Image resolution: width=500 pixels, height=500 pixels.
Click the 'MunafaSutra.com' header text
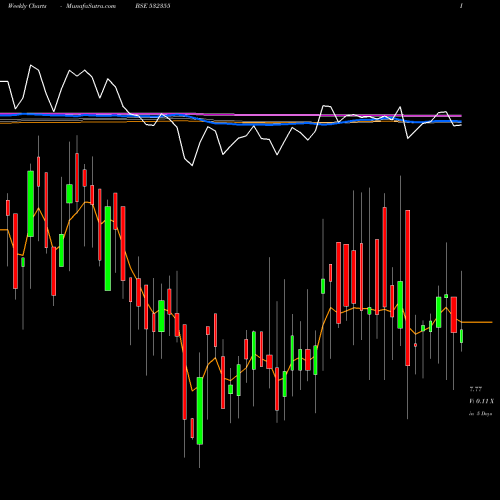[x=91, y=6]
